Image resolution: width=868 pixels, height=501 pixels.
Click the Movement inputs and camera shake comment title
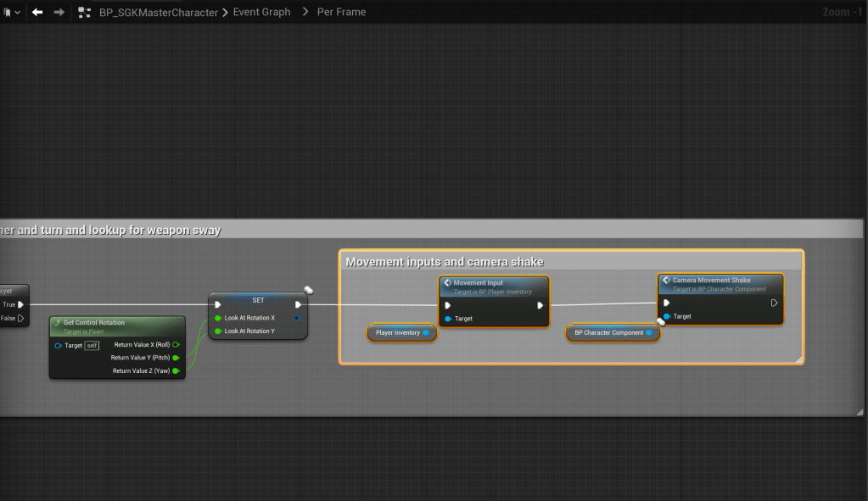coord(445,262)
